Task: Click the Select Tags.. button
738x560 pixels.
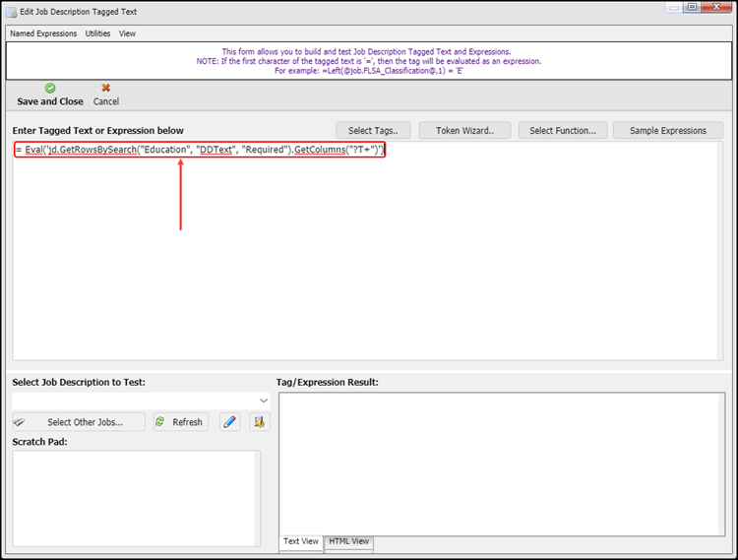Action: click(373, 130)
